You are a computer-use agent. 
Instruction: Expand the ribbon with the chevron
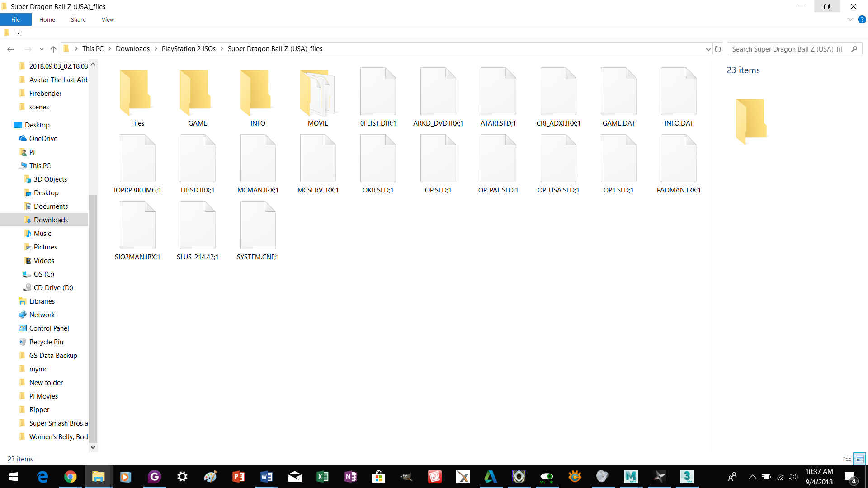[x=850, y=19]
